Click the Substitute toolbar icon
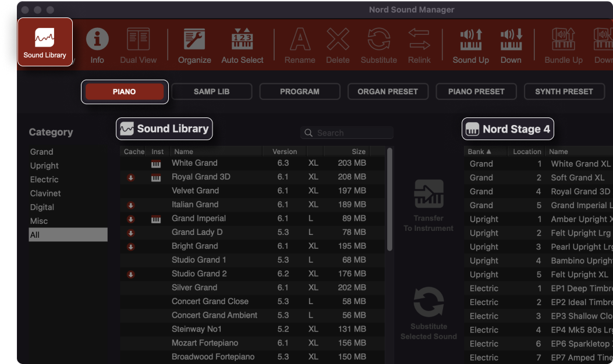 (x=378, y=46)
